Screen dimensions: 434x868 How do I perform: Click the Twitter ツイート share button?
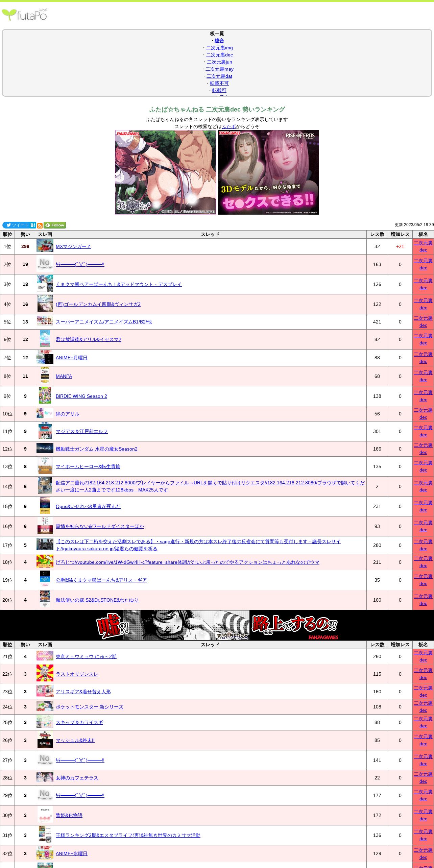(x=16, y=225)
